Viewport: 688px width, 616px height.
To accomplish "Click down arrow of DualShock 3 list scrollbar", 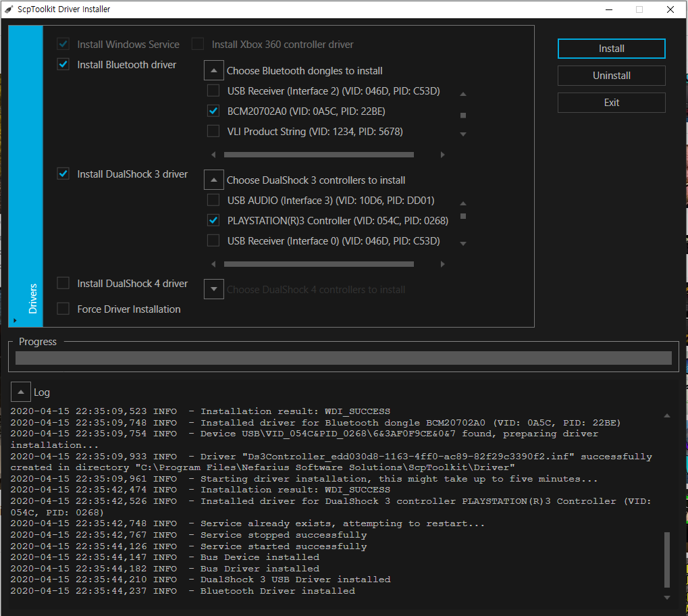I will pos(463,243).
